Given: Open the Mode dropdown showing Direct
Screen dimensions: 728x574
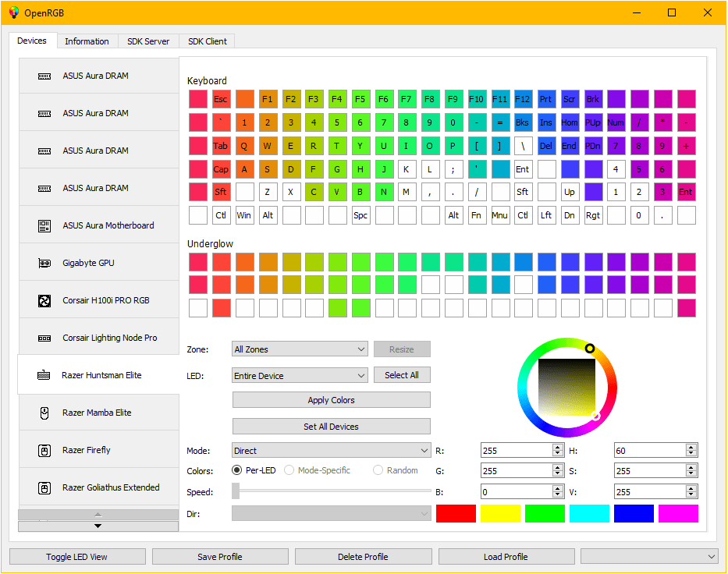Looking at the screenshot, I should 331,450.
